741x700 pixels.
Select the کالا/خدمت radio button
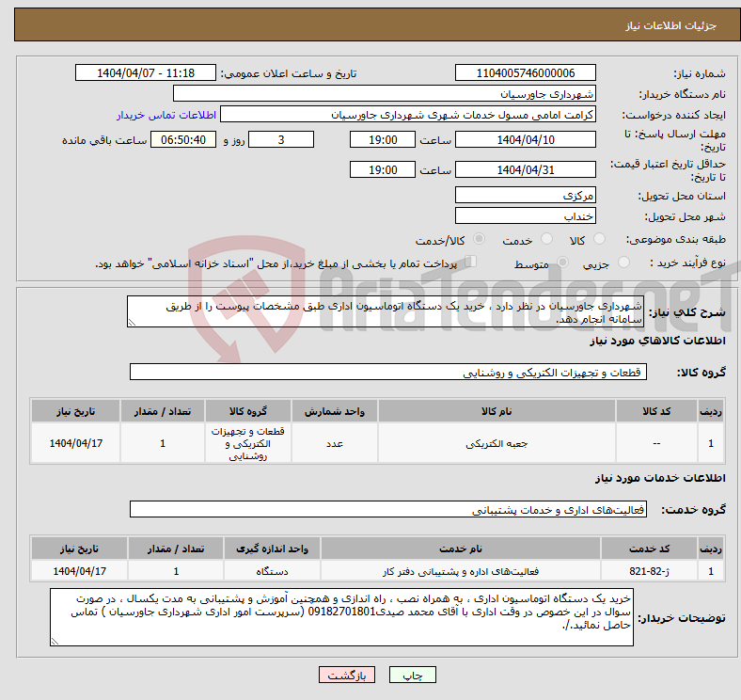(x=480, y=239)
